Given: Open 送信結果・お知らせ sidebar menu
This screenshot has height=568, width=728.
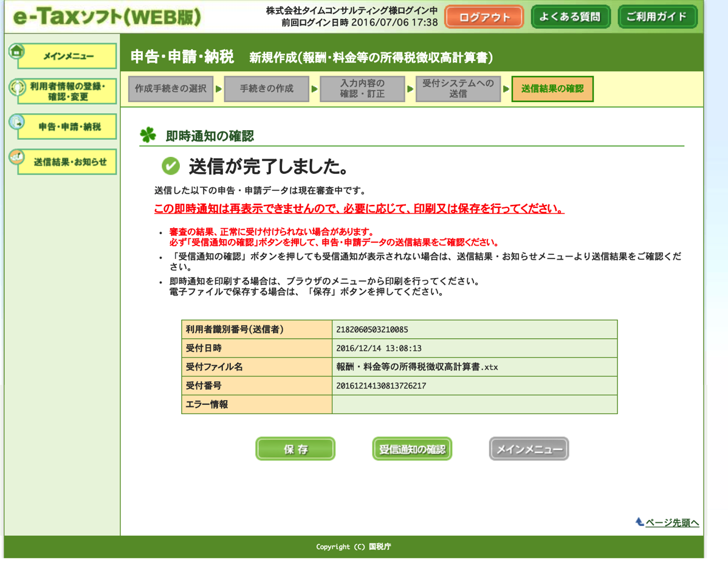Looking at the screenshot, I should pyautogui.click(x=69, y=162).
